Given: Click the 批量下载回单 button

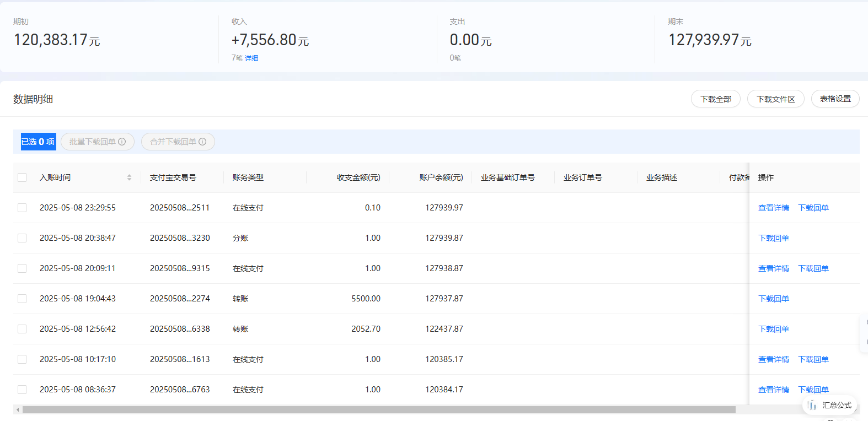Looking at the screenshot, I should click(93, 142).
